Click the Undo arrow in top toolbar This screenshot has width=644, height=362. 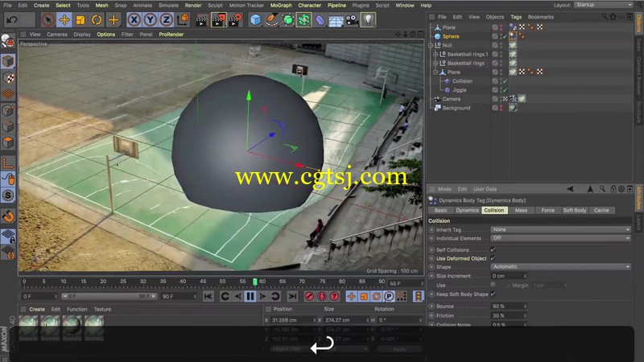[x=12, y=19]
